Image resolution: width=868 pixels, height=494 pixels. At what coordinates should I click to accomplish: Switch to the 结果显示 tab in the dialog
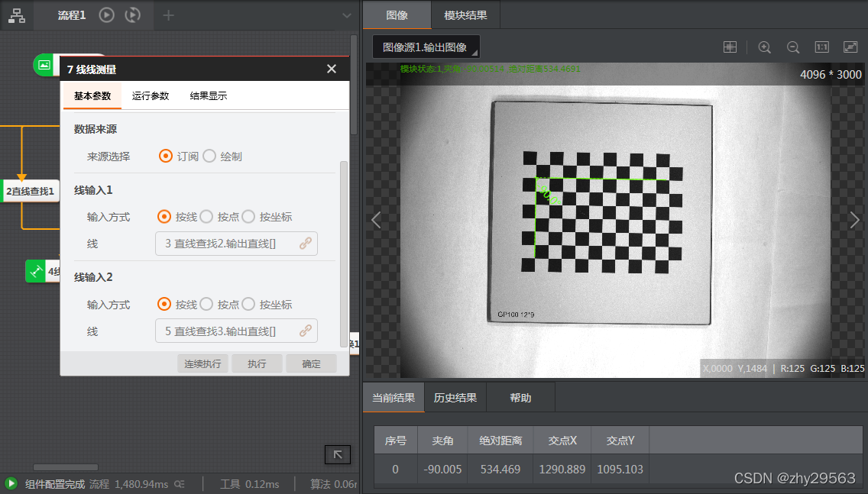209,97
